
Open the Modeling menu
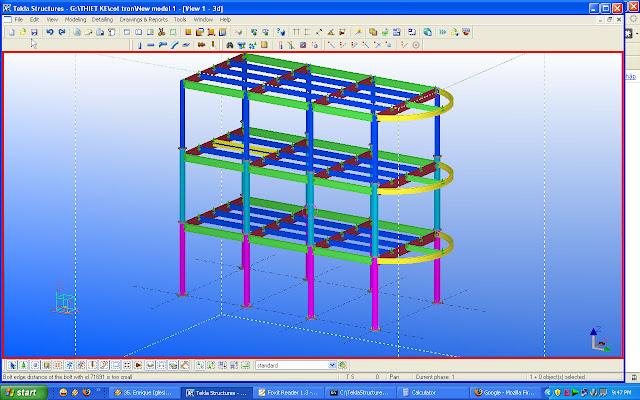(x=75, y=19)
